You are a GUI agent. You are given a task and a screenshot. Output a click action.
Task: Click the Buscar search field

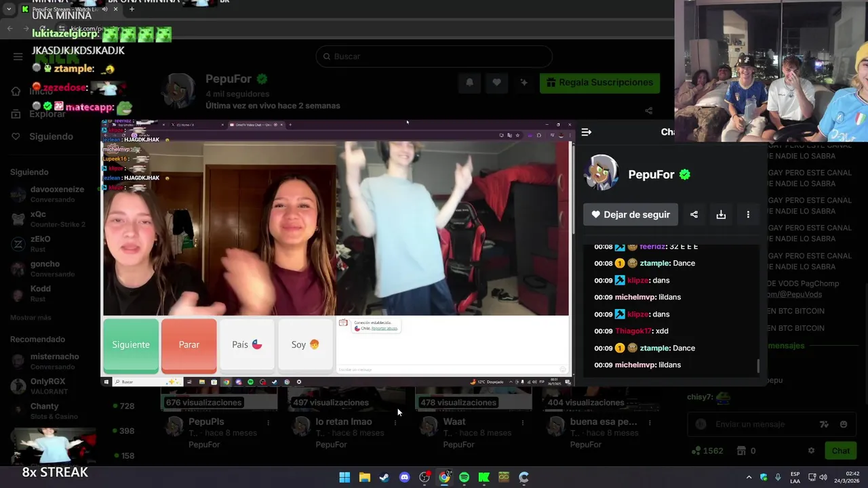[x=434, y=56]
